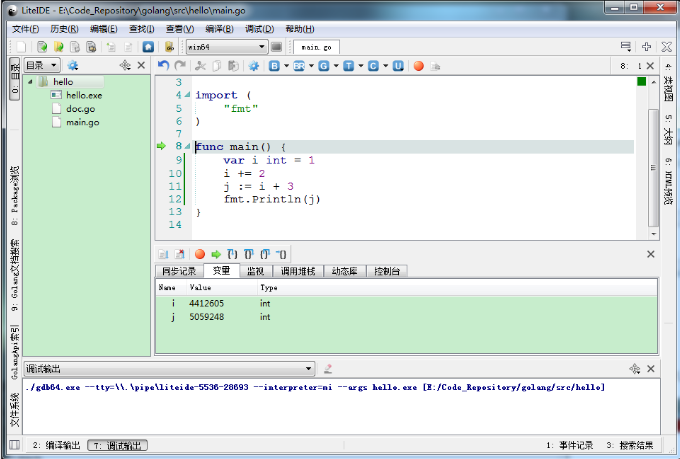Click the Run to Line debug icon
This screenshot has height=459, width=680.
pos(281,254)
